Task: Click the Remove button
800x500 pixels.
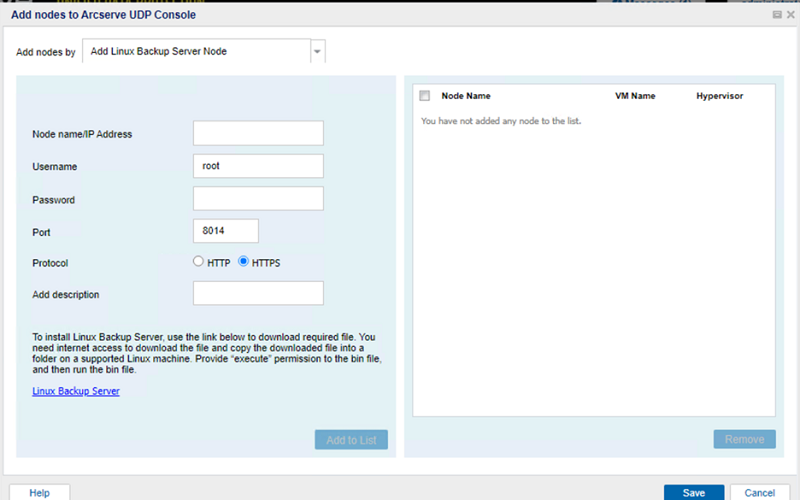Action: pyautogui.click(x=744, y=439)
